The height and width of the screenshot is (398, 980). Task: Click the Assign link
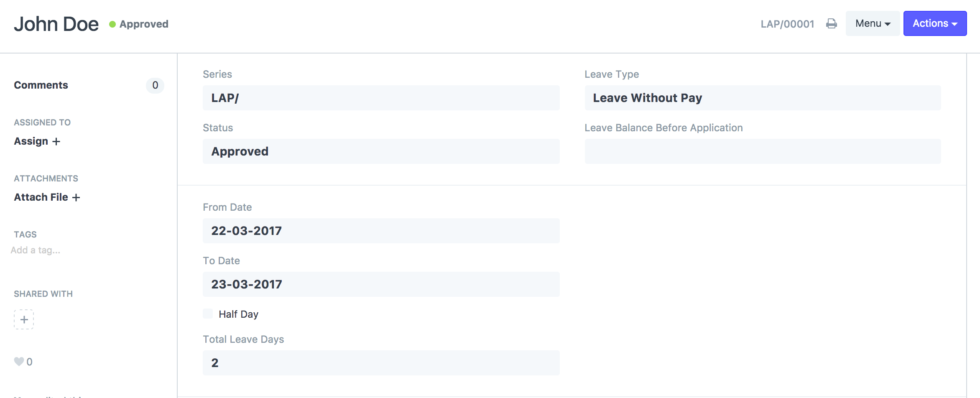pos(31,141)
